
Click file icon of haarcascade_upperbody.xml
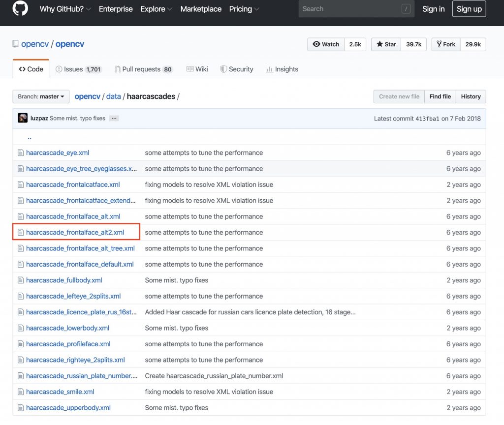[x=21, y=408]
